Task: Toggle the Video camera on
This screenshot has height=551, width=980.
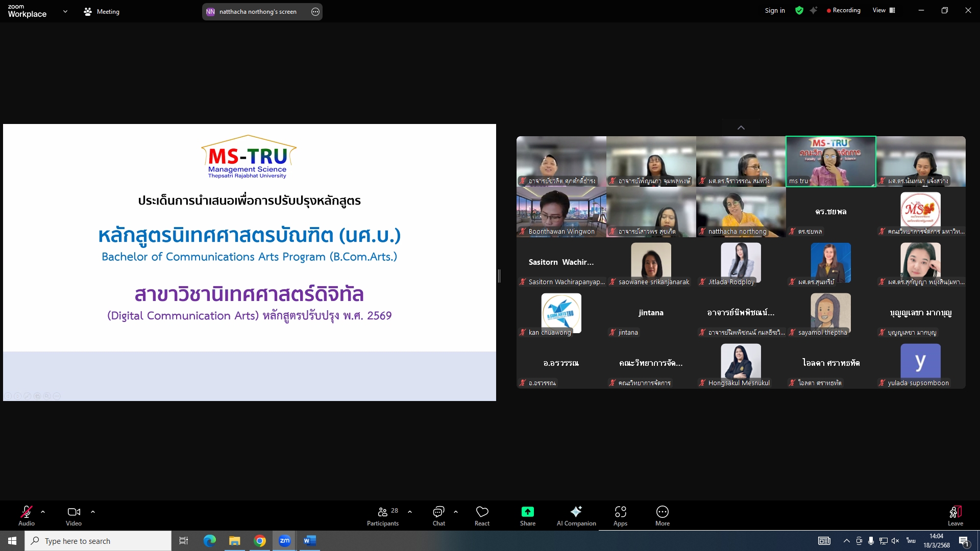Action: point(73,512)
